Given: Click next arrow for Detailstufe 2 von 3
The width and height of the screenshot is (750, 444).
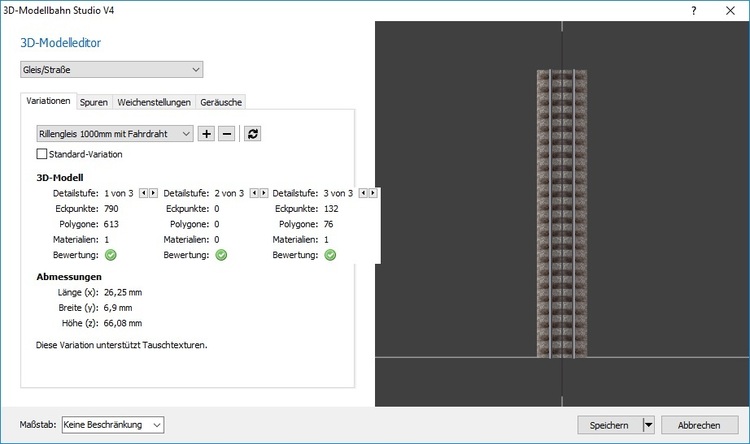Looking at the screenshot, I should pyautogui.click(x=264, y=193).
